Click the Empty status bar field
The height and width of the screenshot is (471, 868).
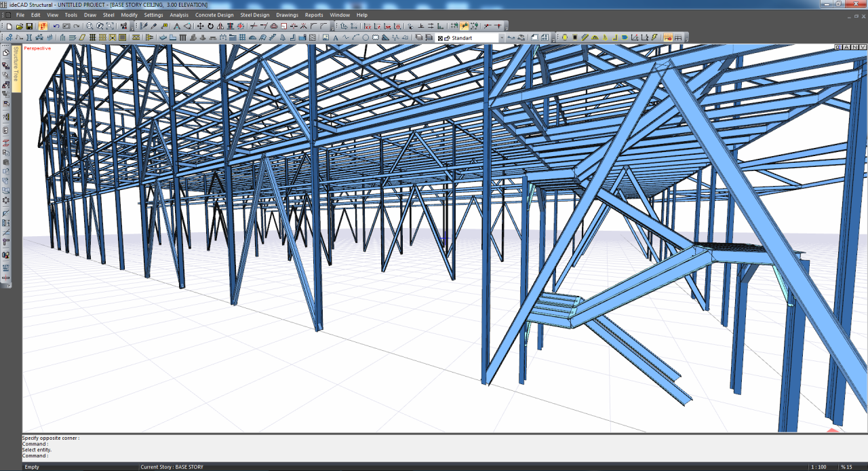pyautogui.click(x=32, y=467)
